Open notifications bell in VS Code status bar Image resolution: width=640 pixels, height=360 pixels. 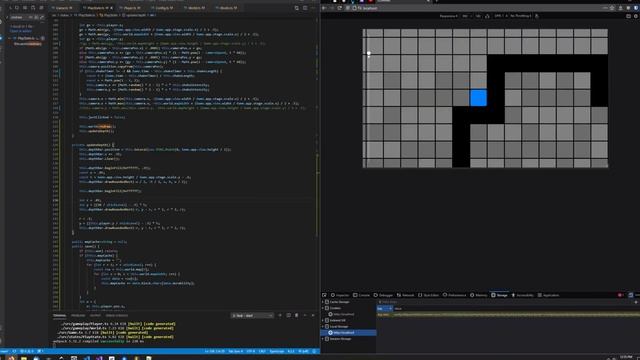click(x=314, y=351)
